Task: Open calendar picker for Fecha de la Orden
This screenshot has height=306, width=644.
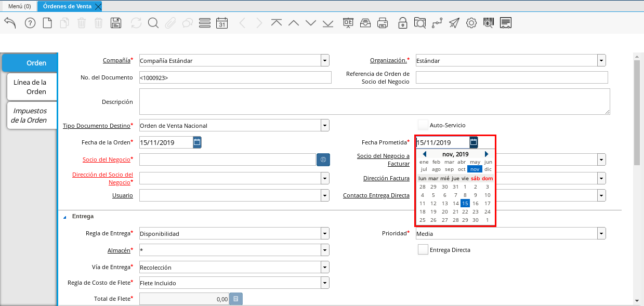Action: (197, 142)
